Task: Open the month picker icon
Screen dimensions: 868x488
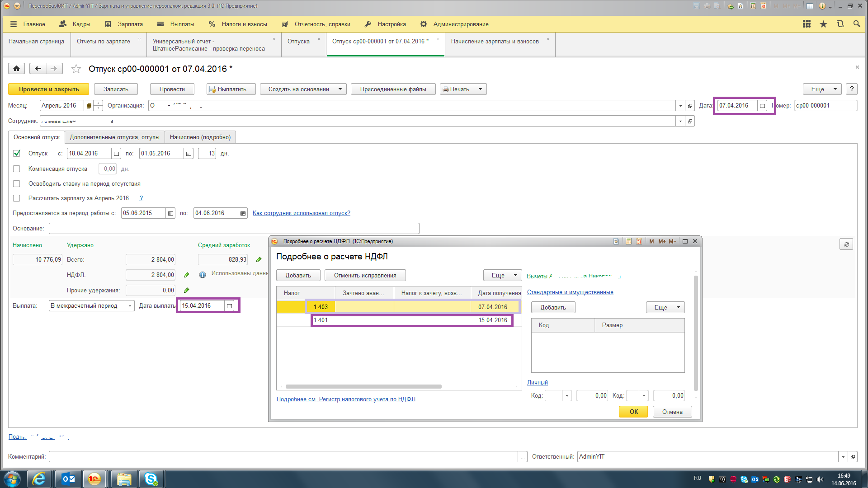Action: pos(89,106)
